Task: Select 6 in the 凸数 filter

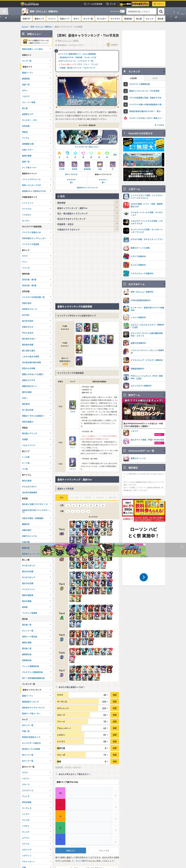Action: (x=88, y=511)
